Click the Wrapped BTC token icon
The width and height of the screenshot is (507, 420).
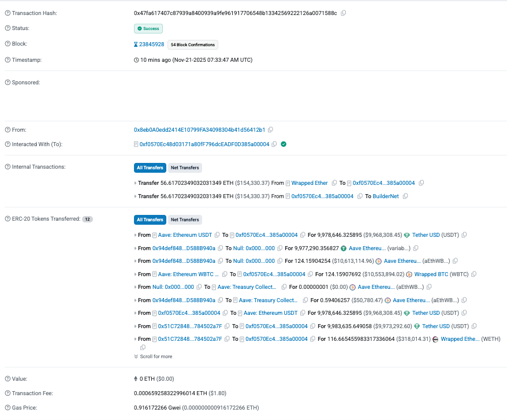point(409,274)
